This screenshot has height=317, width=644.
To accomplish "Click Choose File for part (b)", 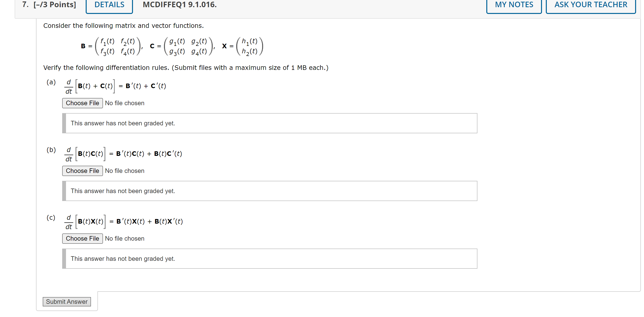I will point(82,171).
